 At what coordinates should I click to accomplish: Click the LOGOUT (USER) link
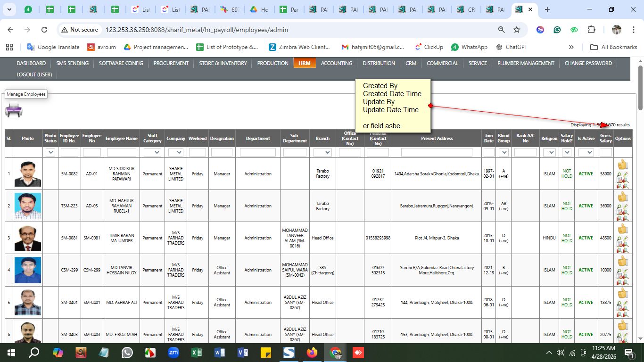(34, 74)
